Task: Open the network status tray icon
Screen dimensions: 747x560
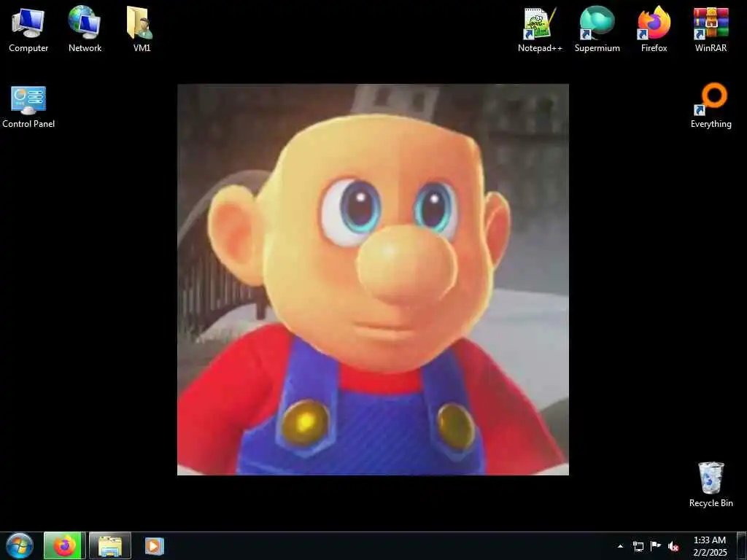Action: tap(638, 546)
